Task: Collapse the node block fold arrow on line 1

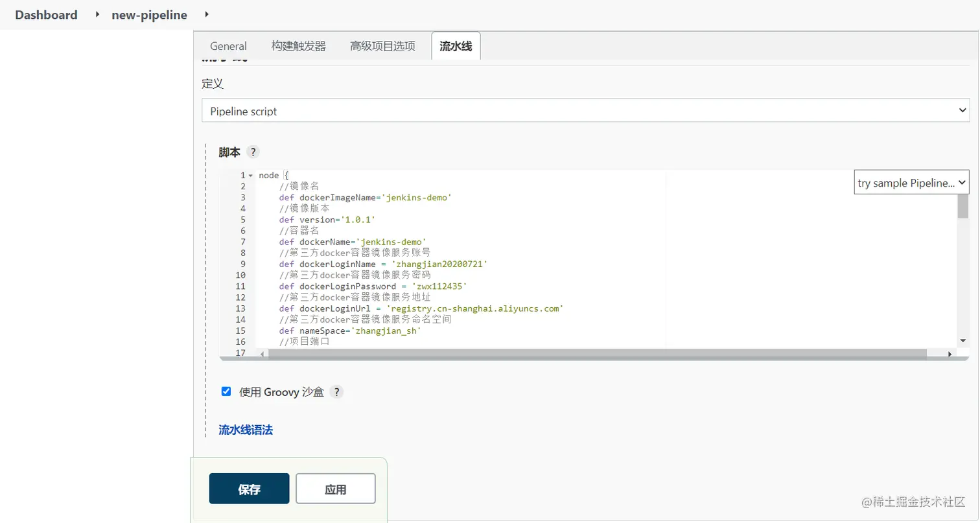Action: (x=251, y=176)
